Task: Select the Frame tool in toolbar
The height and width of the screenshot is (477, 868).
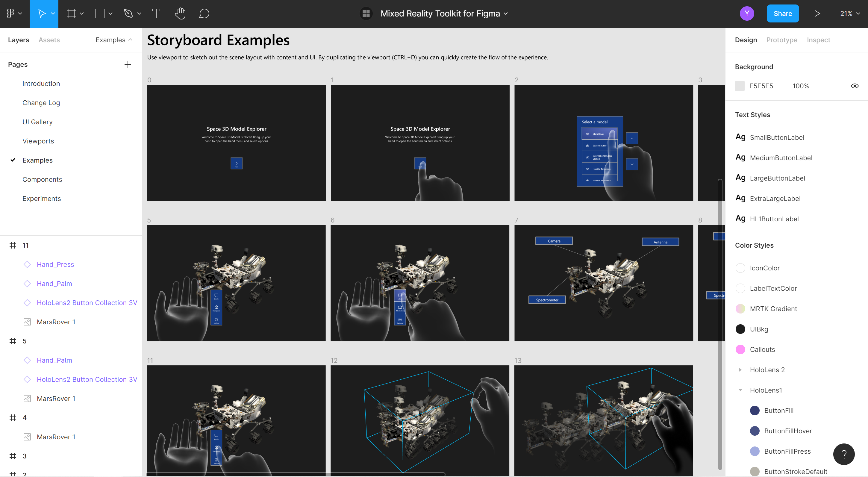Action: [x=70, y=13]
